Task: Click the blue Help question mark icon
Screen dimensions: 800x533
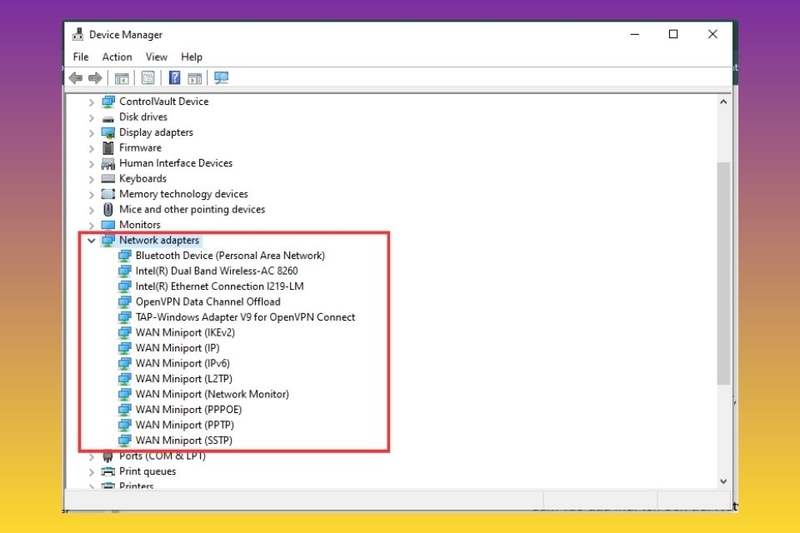Action: click(174, 78)
